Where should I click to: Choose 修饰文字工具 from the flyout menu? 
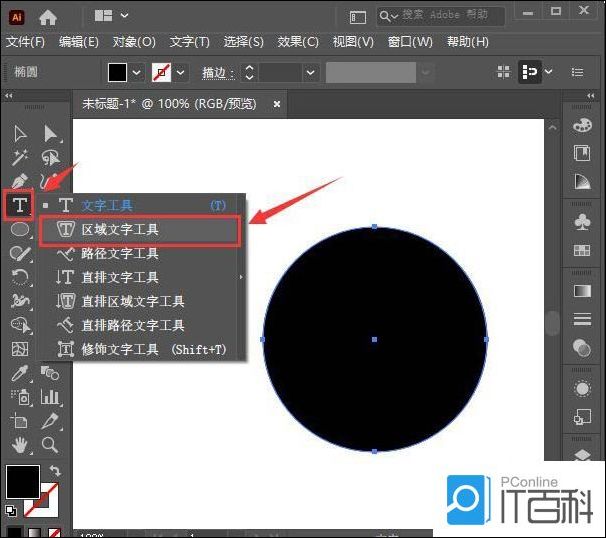(141, 349)
